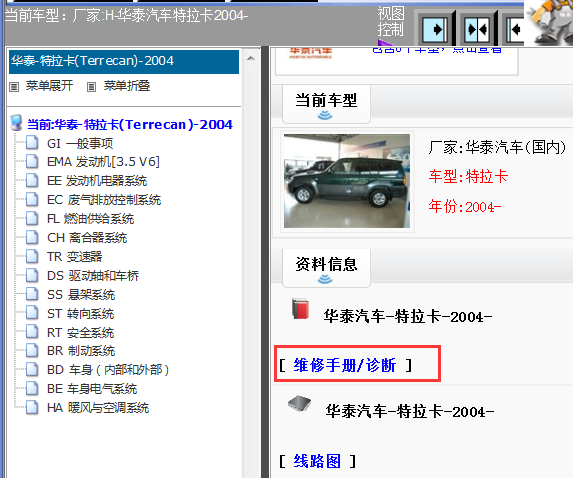The image size is (573, 478).
Task: Expand the menu with 菜单展开
Action: [x=49, y=86]
